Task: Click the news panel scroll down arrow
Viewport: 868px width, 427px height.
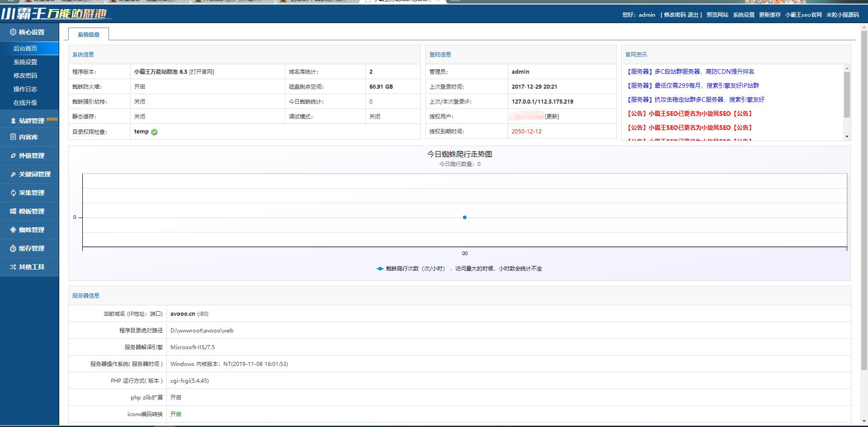Action: pos(847,136)
